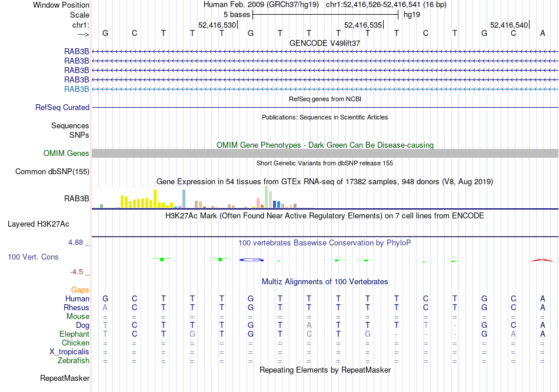Select the Rhesus alignment row label

pos(76,308)
